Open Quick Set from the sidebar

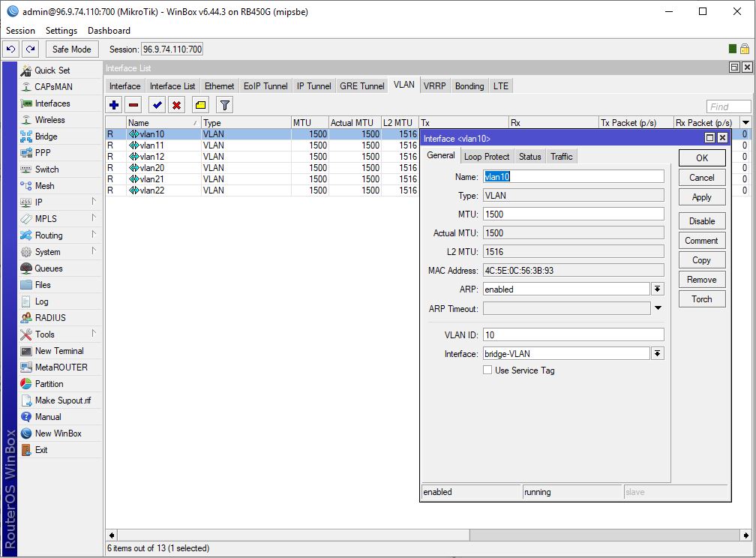[52, 70]
